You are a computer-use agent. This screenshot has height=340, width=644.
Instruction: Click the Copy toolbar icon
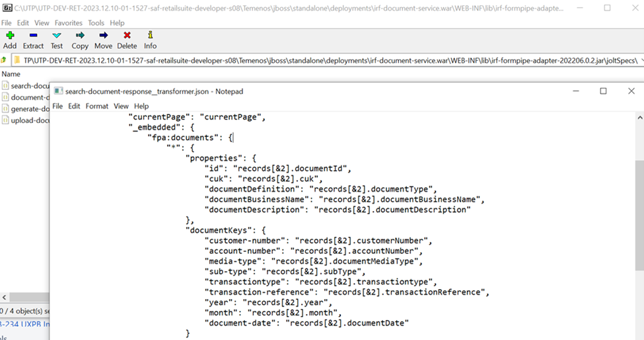tap(80, 36)
